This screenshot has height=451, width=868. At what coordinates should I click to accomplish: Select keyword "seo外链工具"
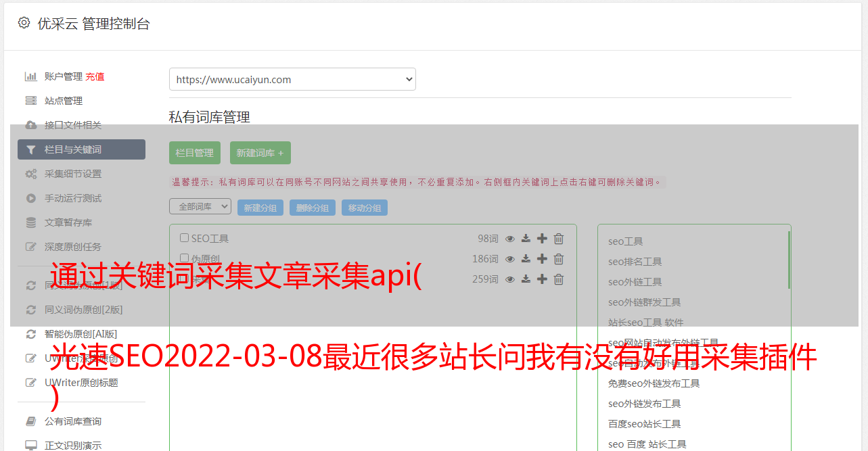[x=635, y=282]
